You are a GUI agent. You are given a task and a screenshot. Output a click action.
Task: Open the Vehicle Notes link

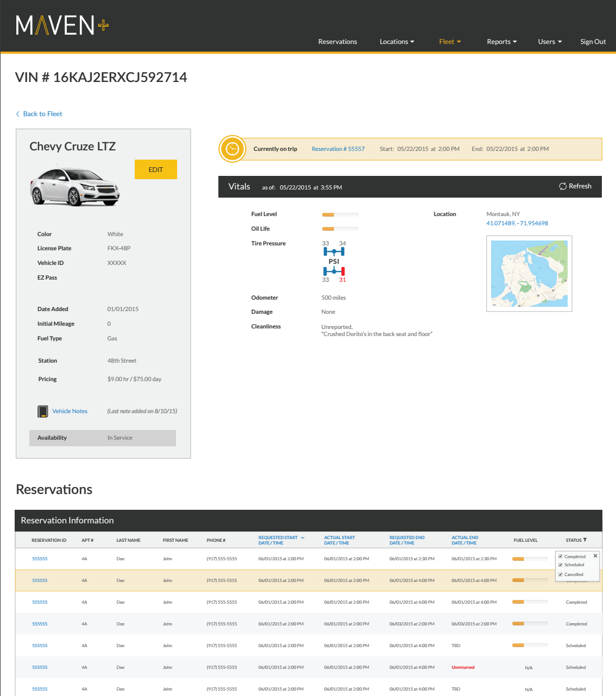pos(70,412)
